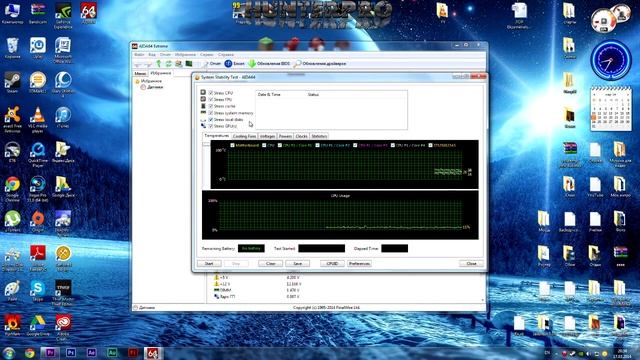Screen dimensions: 640x360
Task: Toggle the Stress local disks checkbox
Action: tap(211, 120)
